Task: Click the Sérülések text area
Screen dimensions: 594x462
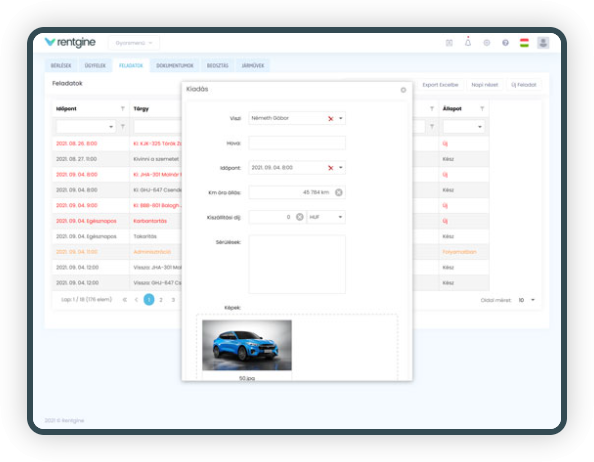Action: tap(297, 264)
